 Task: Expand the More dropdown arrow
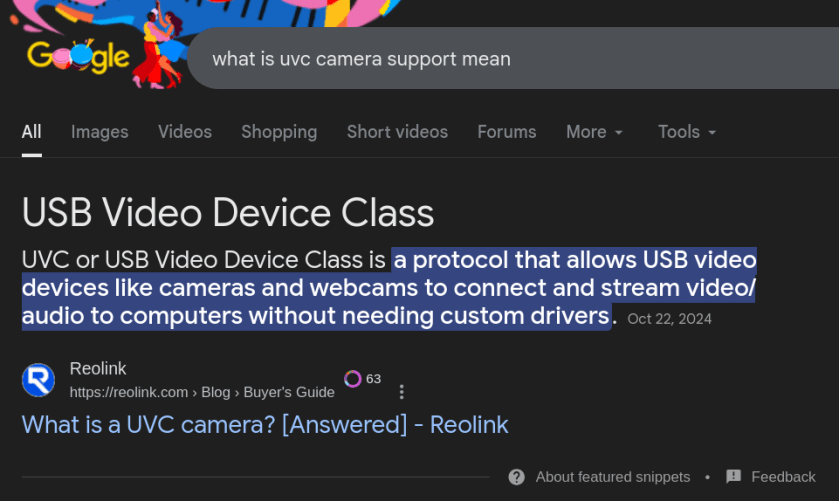[619, 132]
